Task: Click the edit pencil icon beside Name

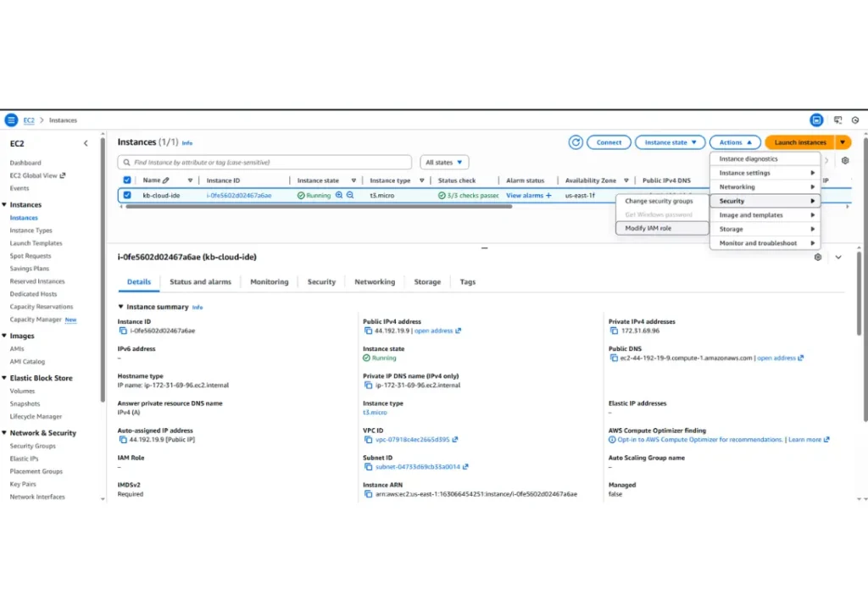Action: (166, 181)
